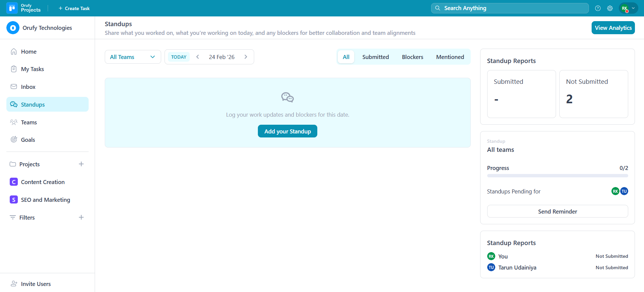The height and width of the screenshot is (292, 644).
Task: Click the TU avatar in Standups Pending
Action: [624, 191]
